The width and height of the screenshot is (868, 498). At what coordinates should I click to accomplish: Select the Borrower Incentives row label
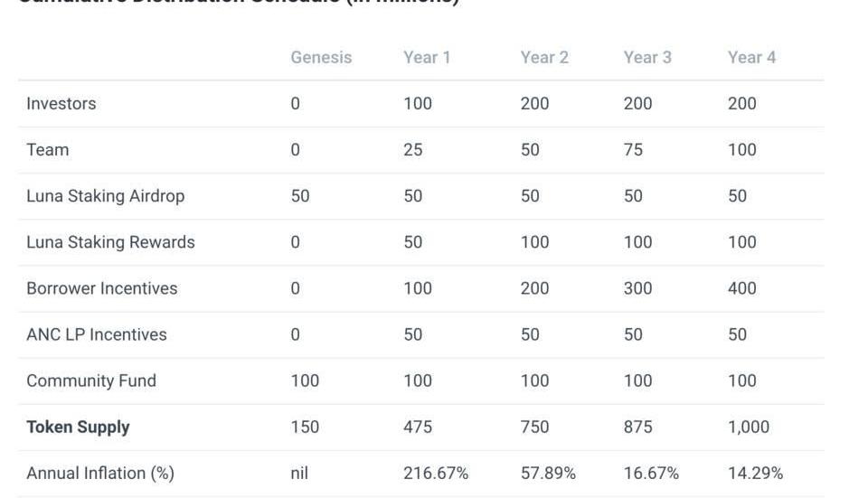click(102, 288)
